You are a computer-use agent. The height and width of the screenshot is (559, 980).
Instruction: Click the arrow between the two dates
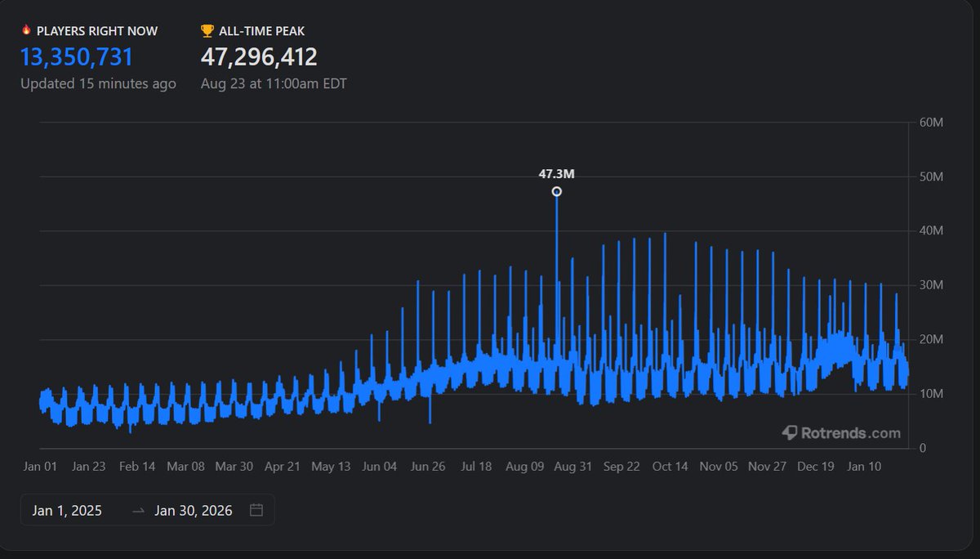coord(138,511)
